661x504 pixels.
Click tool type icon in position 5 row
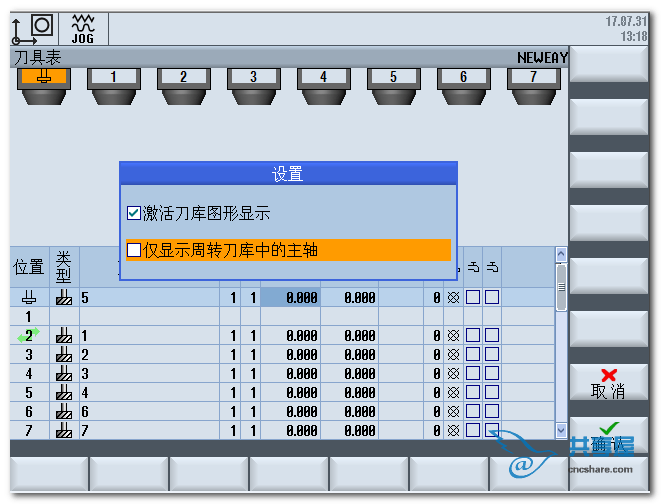[64, 392]
